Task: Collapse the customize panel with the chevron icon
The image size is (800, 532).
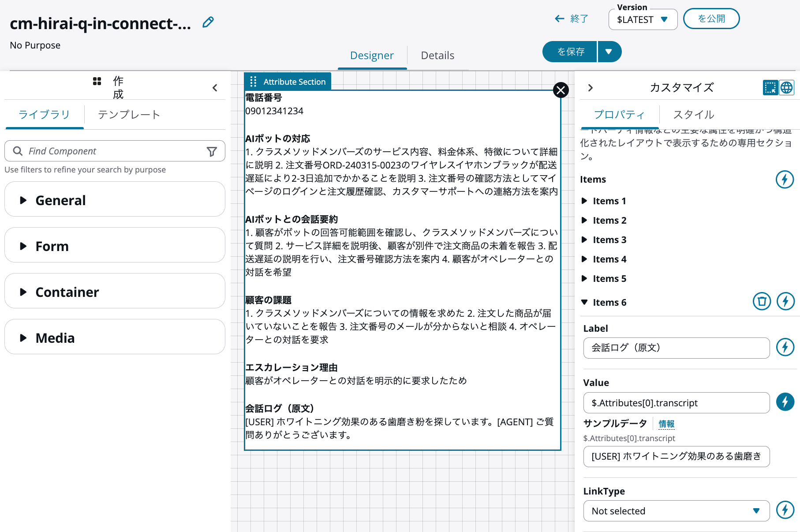Action: coord(590,87)
